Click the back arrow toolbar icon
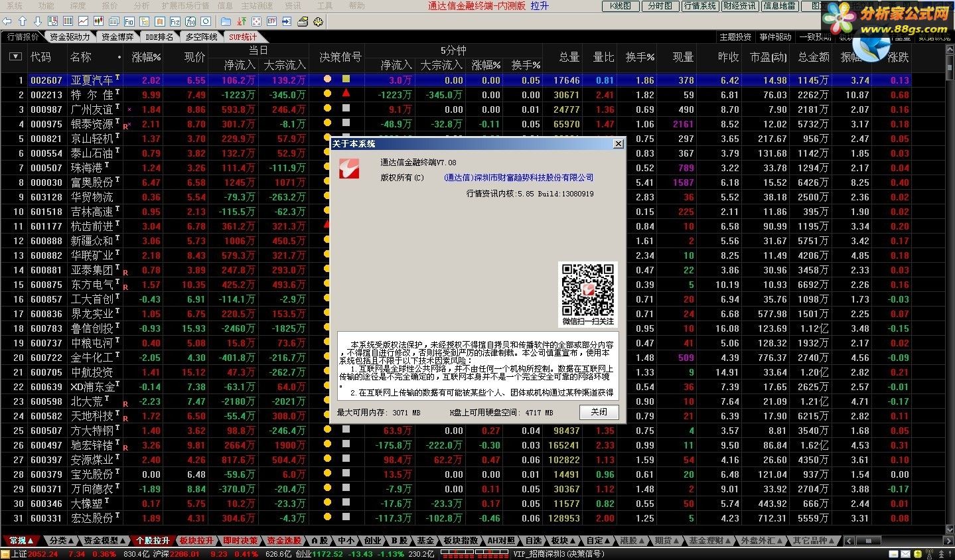 7,21
